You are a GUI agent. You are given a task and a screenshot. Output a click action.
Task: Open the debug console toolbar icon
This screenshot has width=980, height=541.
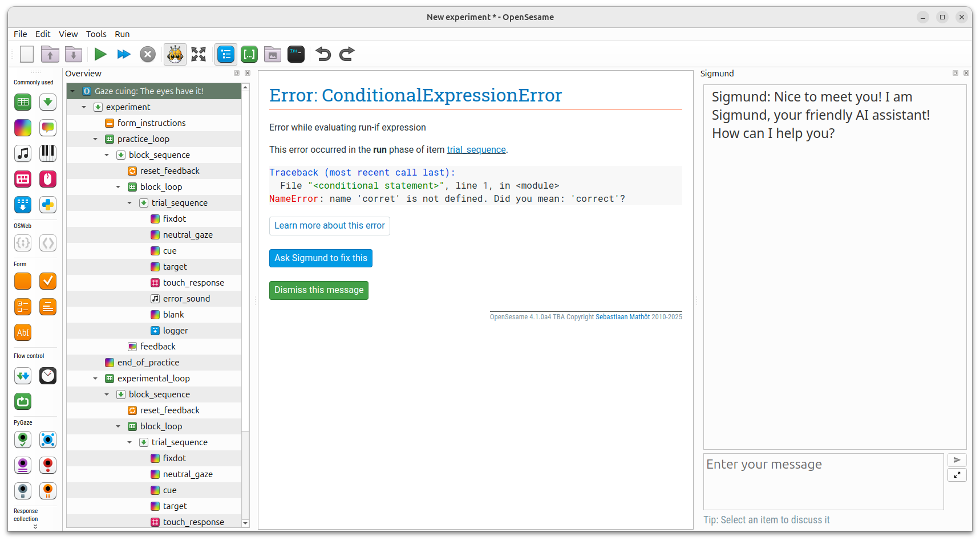(296, 54)
